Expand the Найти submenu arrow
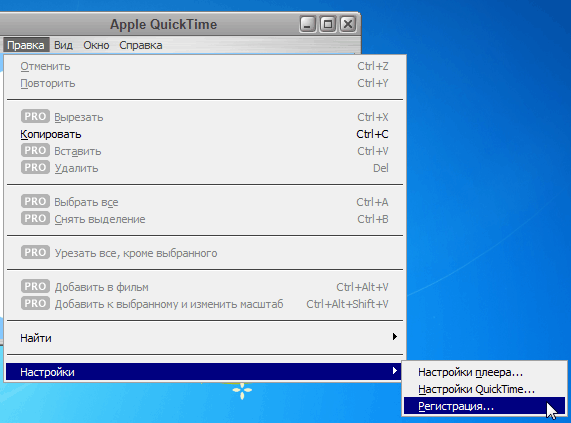Image resolution: width=571 pixels, height=423 pixels. coord(395,337)
